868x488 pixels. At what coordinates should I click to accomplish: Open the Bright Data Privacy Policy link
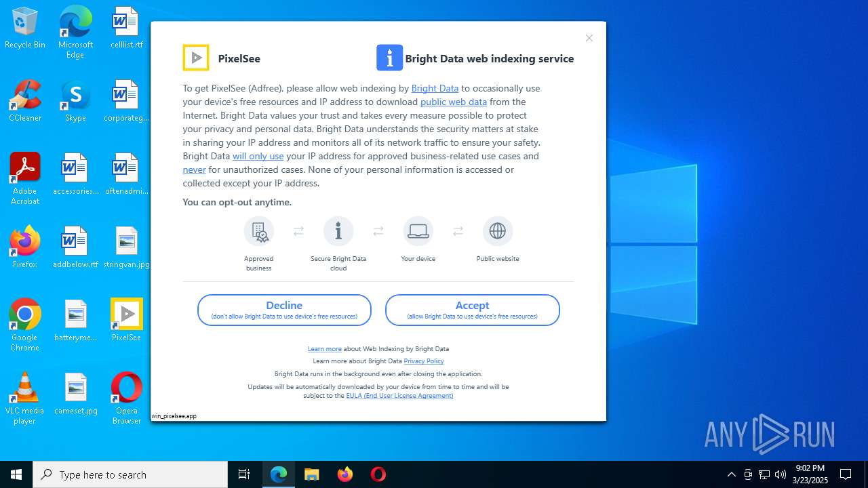[424, 361]
